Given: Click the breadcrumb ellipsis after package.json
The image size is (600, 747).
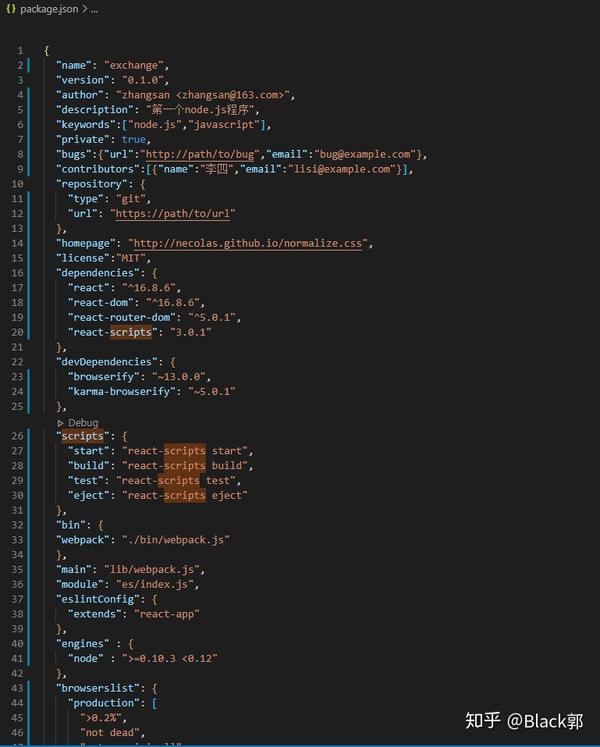Looking at the screenshot, I should tap(94, 9).
